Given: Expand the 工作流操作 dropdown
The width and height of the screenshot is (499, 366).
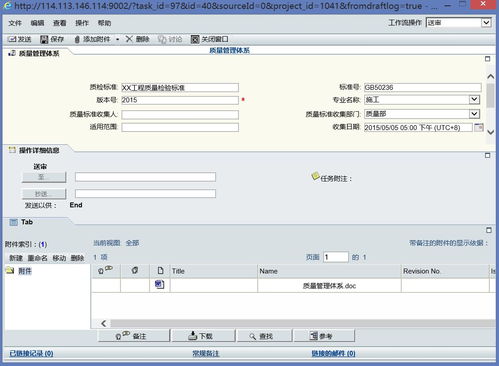Looking at the screenshot, I should tap(486, 23).
